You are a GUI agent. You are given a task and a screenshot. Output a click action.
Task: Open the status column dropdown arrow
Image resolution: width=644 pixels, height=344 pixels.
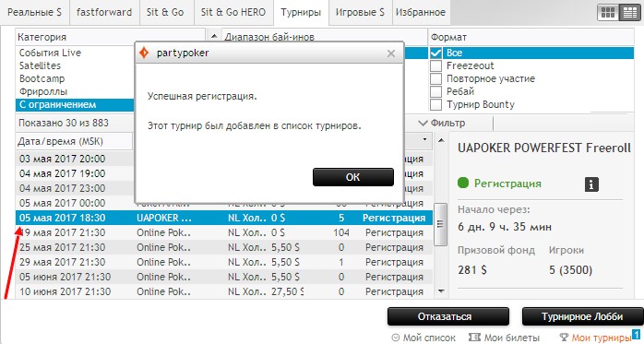pos(424,139)
